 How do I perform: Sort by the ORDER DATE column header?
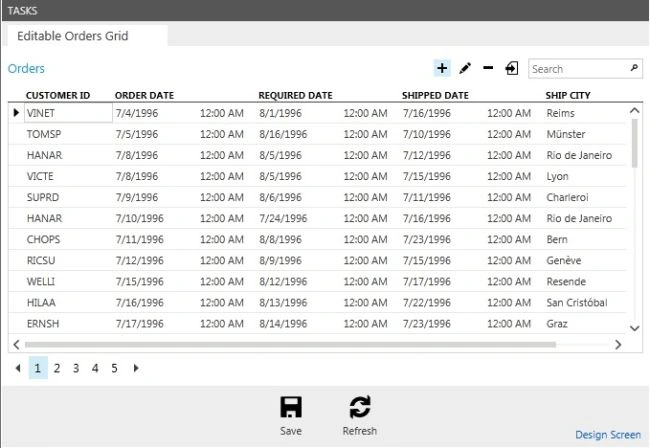[144, 95]
